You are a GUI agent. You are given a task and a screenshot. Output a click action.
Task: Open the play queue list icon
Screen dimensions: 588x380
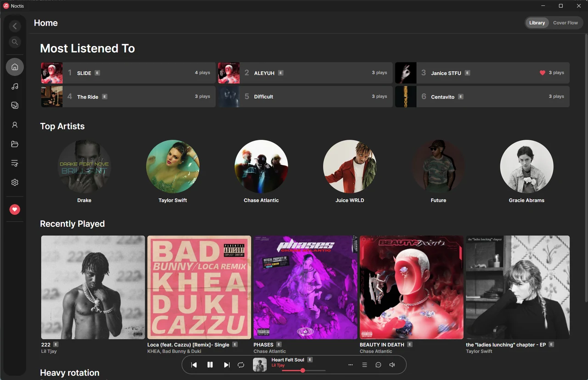pyautogui.click(x=364, y=365)
